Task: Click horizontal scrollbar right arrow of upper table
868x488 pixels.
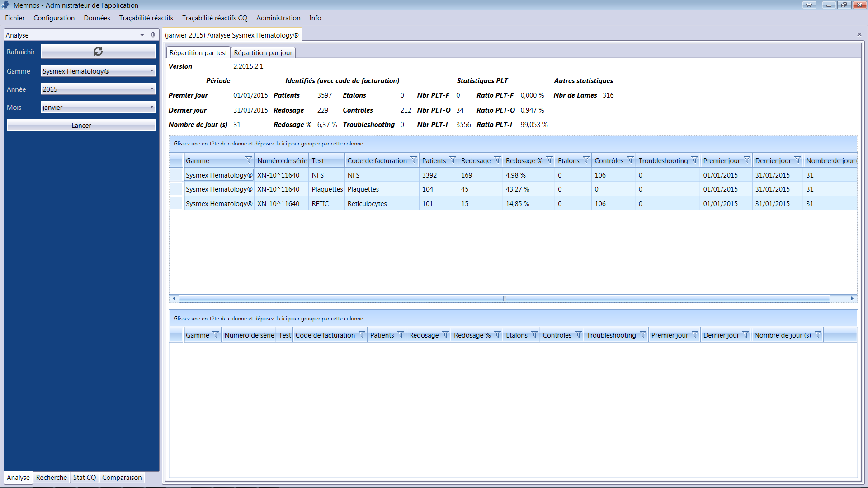Action: tap(852, 298)
